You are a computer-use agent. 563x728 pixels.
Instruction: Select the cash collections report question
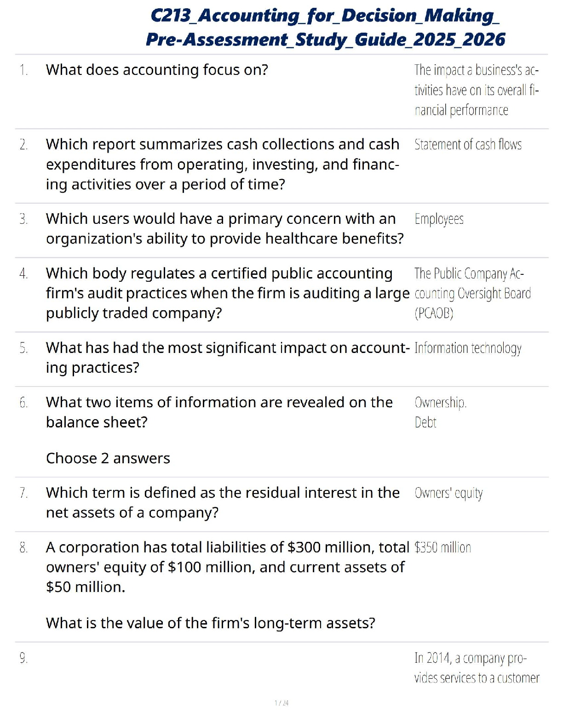[223, 164]
